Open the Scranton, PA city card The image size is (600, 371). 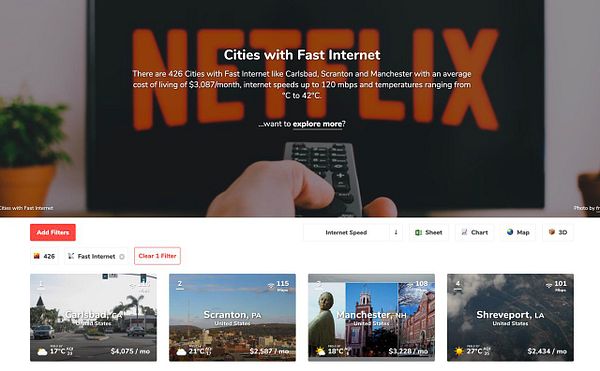point(232,317)
